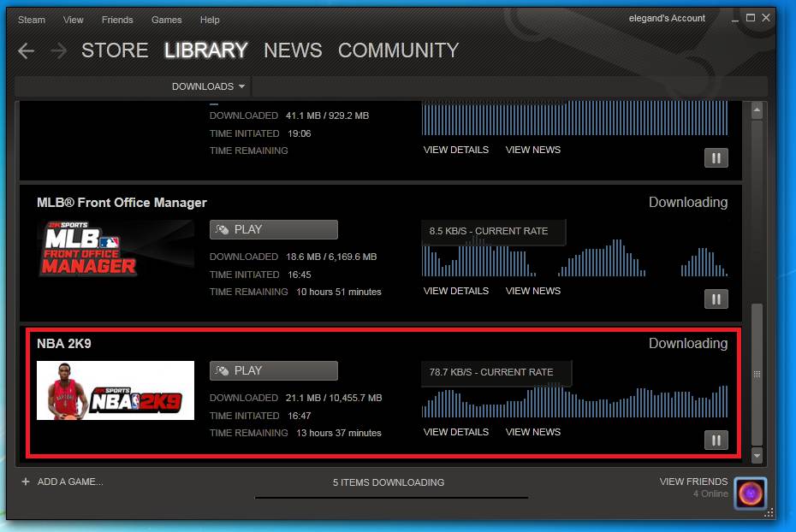Click the scrollbar up arrow
Viewport: 796px width, 532px height.
click(757, 110)
